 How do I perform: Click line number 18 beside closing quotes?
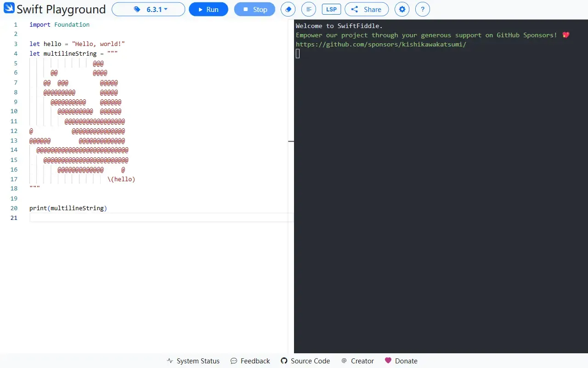[14, 189]
